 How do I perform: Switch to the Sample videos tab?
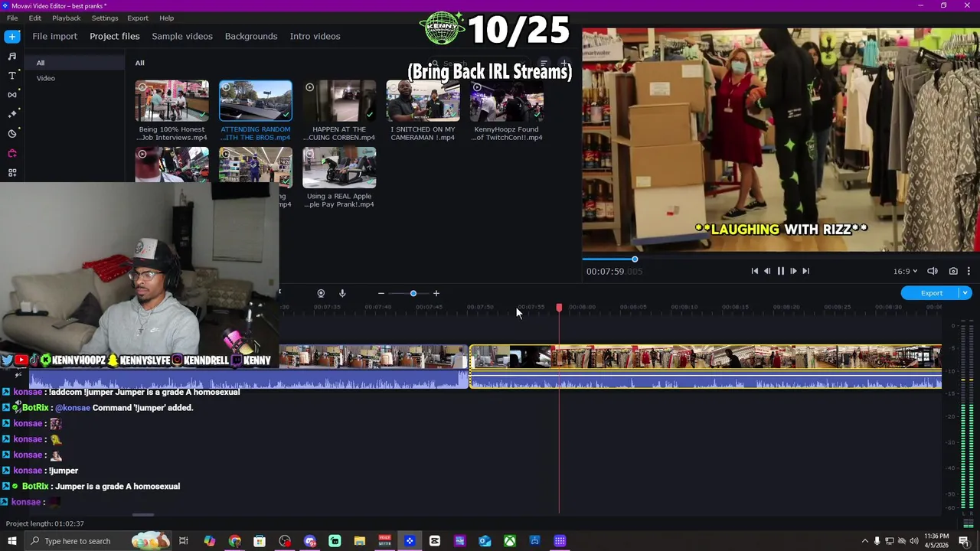click(x=182, y=36)
